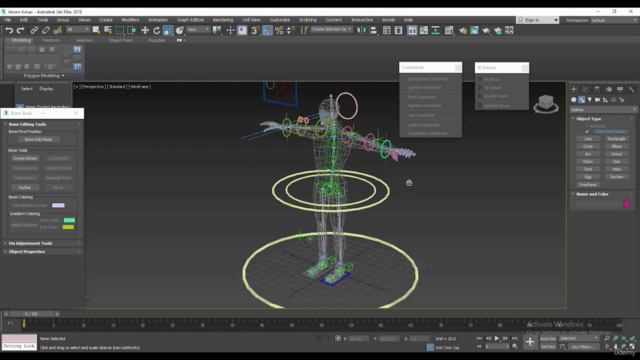Click the Undo arrow icon

coord(9,30)
